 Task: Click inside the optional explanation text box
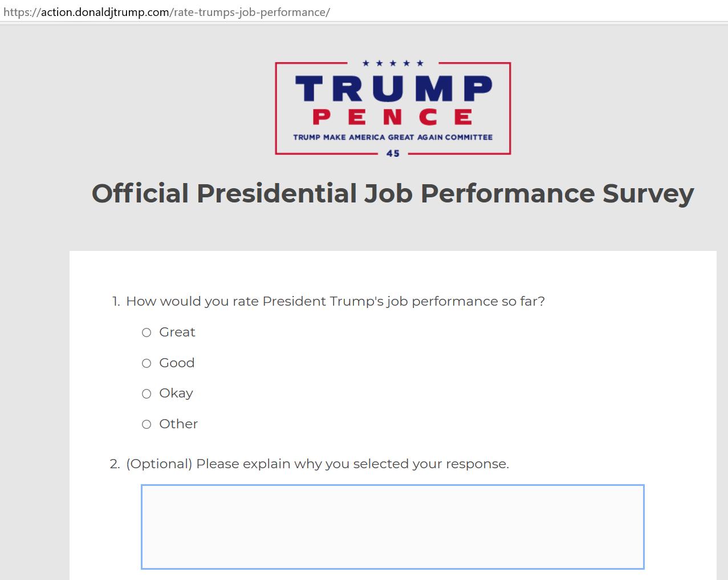392,526
